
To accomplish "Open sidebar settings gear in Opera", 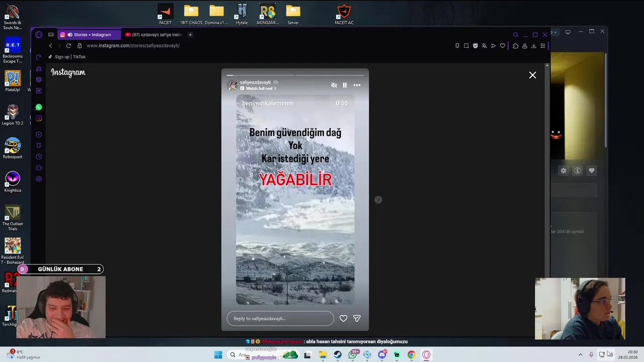I will click(39, 179).
